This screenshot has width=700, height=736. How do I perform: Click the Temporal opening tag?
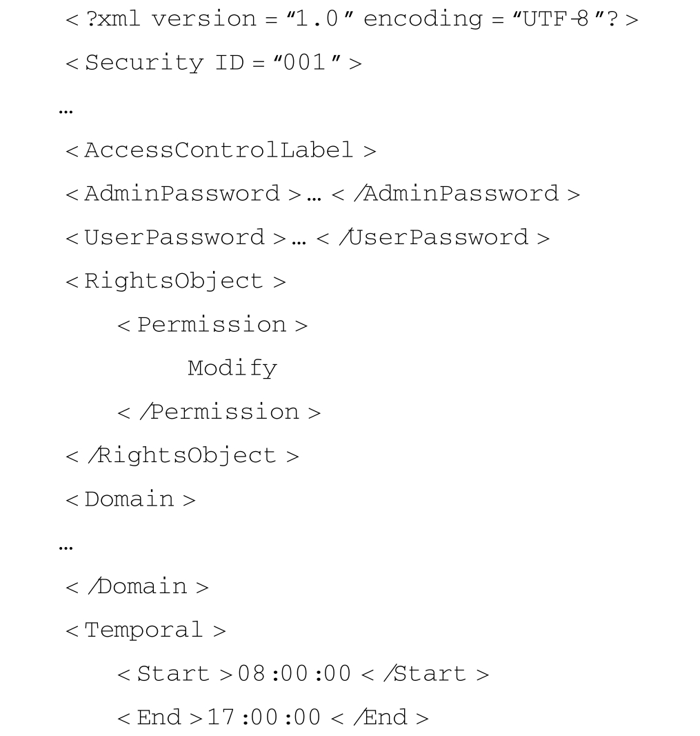146,630
